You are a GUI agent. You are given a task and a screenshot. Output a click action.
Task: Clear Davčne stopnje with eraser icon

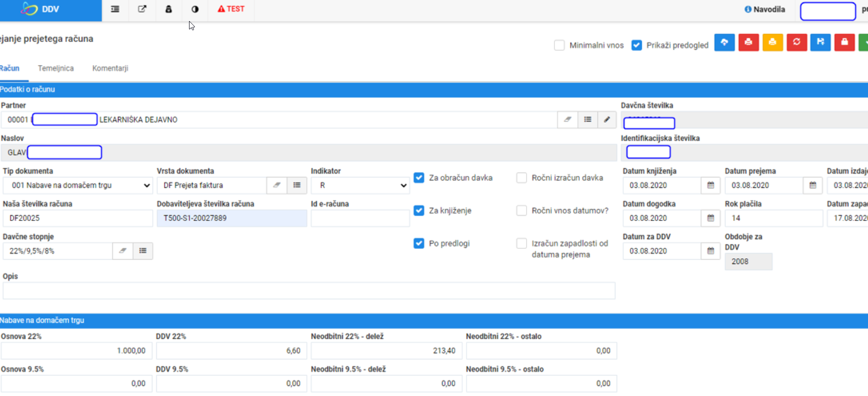click(123, 251)
